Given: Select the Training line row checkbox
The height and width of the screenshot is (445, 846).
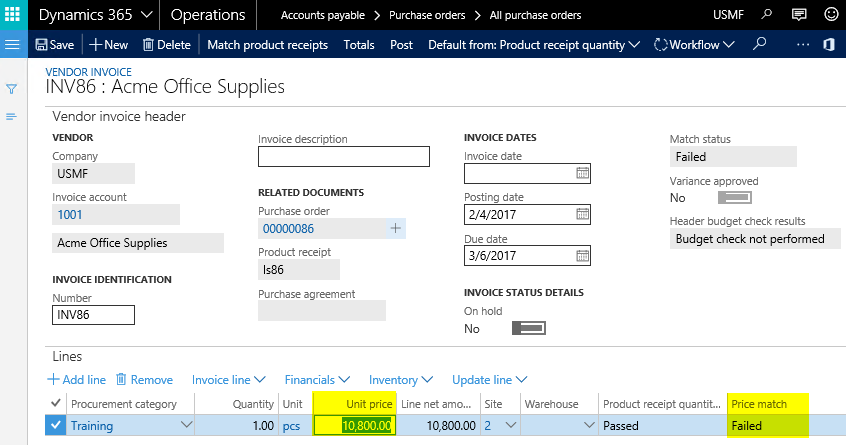Looking at the screenshot, I should click(x=55, y=425).
